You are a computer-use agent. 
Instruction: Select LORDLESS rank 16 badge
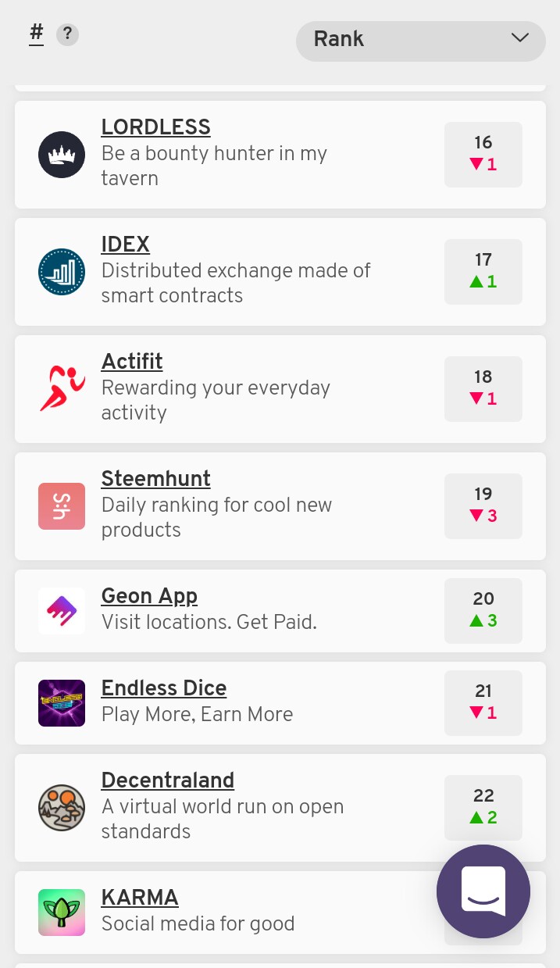(x=483, y=155)
